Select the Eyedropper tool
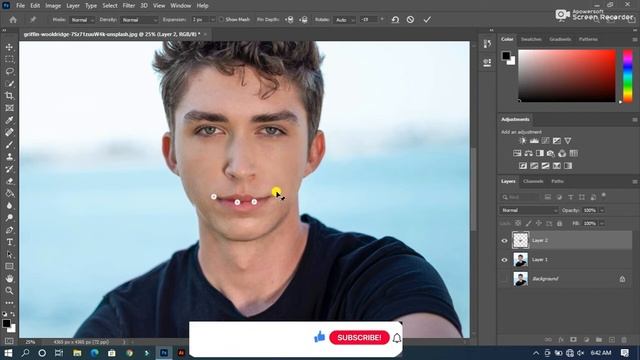The height and width of the screenshot is (360, 640). [9, 120]
